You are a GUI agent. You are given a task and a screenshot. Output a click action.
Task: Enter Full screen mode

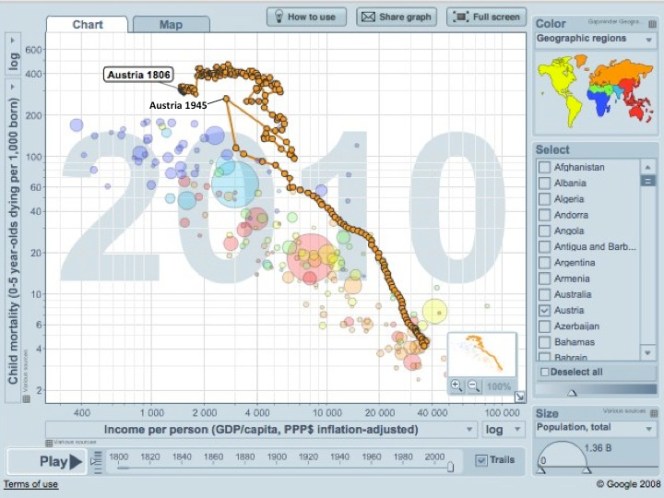(x=486, y=17)
